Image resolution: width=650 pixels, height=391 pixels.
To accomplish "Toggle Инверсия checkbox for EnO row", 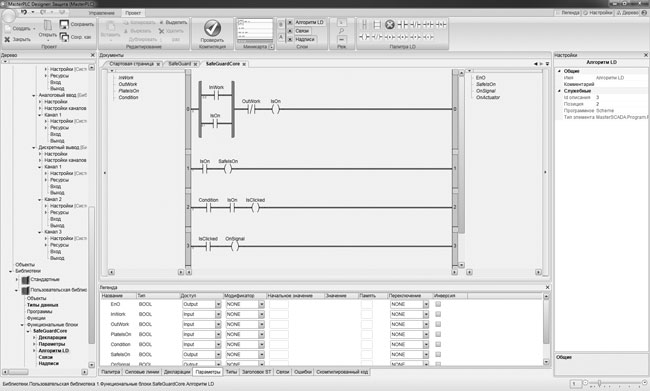I will coord(438,304).
